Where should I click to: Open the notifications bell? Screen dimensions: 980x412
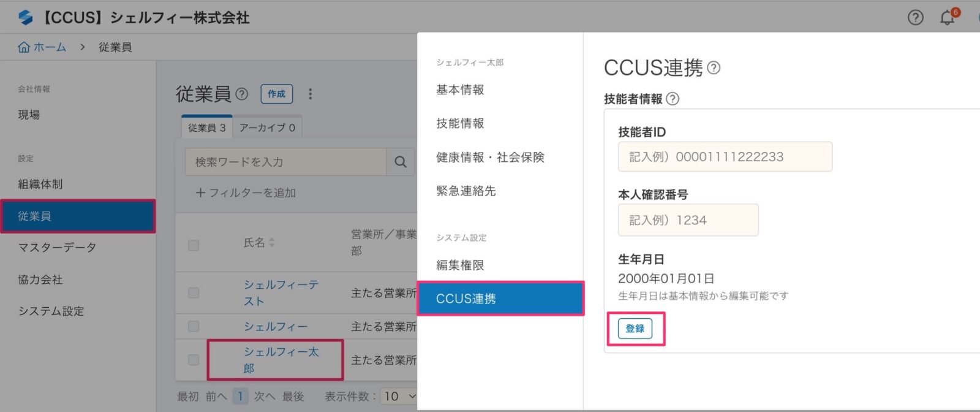(947, 18)
